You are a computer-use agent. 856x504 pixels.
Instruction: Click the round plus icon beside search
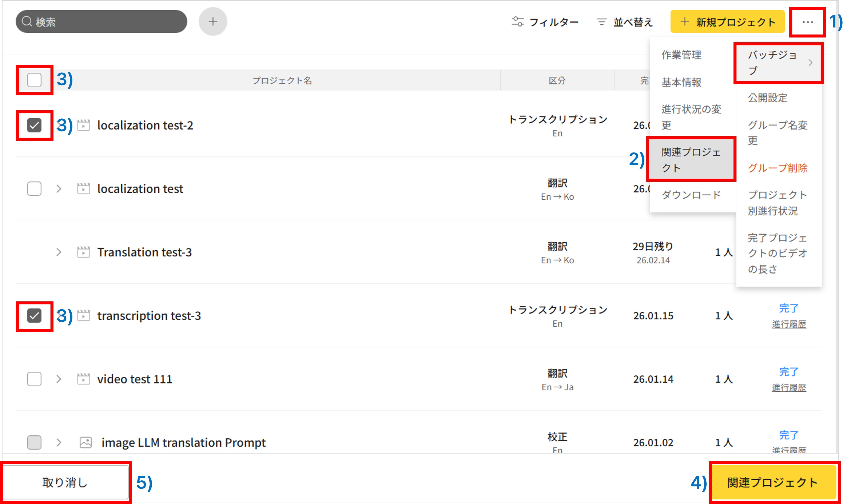(x=213, y=22)
